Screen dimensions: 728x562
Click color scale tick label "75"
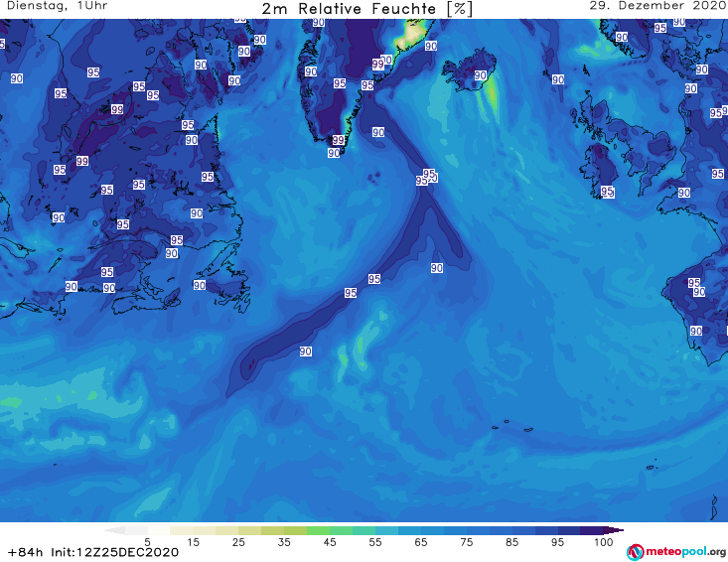pyautogui.click(x=466, y=542)
